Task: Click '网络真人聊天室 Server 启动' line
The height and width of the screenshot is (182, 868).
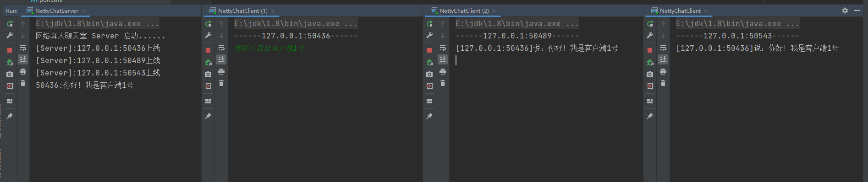Action: click(100, 36)
